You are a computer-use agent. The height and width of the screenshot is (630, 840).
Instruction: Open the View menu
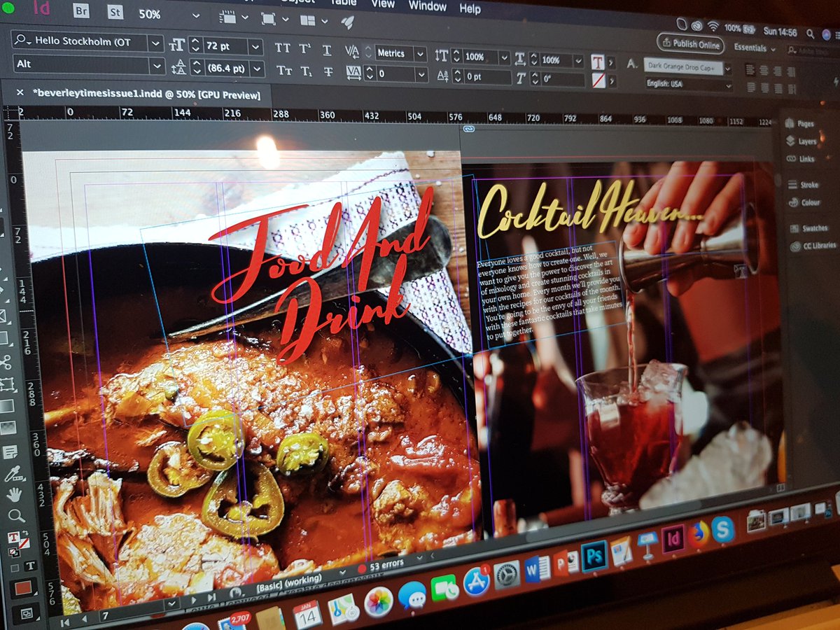pos(383,4)
